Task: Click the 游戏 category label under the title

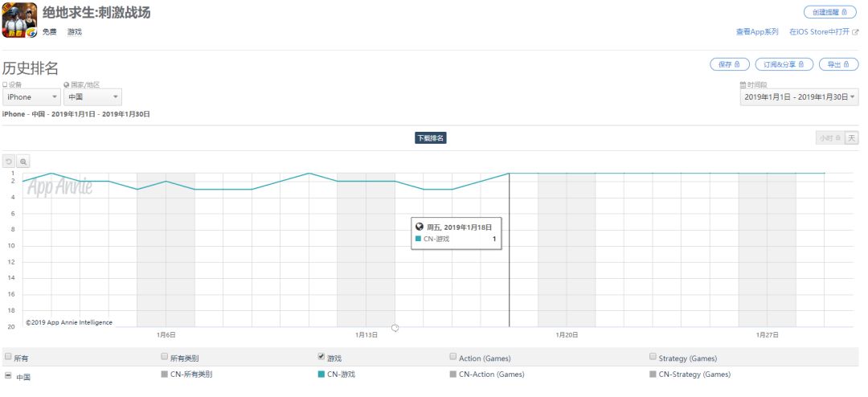Action: (75, 32)
